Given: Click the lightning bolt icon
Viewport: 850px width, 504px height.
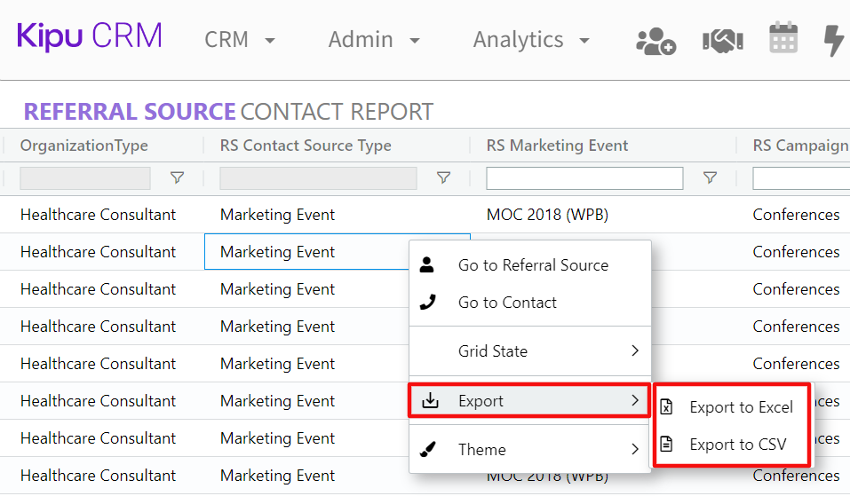Looking at the screenshot, I should coord(834,40).
